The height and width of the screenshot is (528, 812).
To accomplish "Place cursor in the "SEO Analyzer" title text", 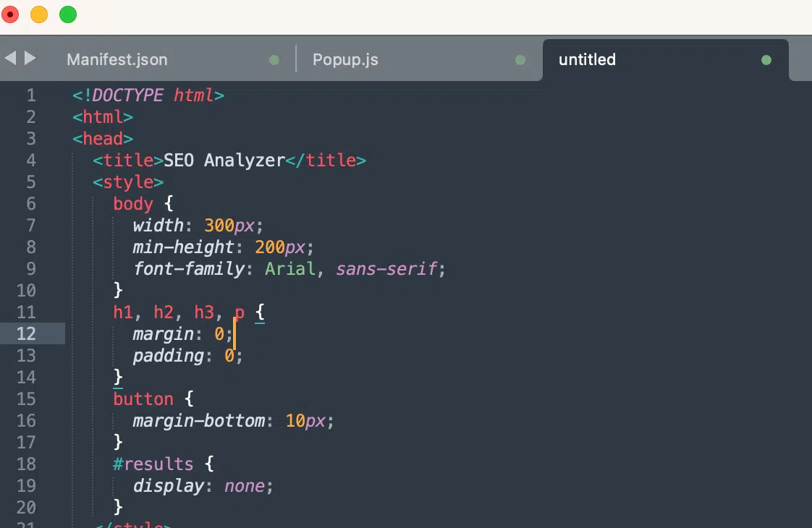I will pyautogui.click(x=224, y=160).
